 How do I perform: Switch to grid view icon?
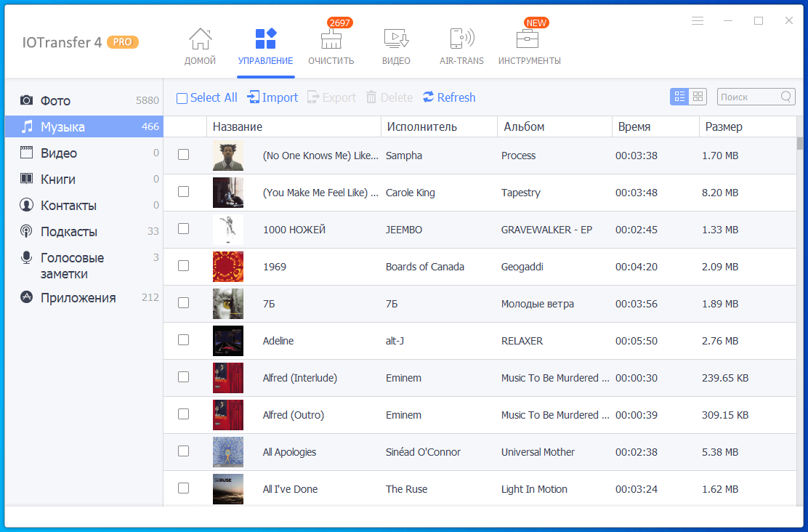click(x=698, y=97)
